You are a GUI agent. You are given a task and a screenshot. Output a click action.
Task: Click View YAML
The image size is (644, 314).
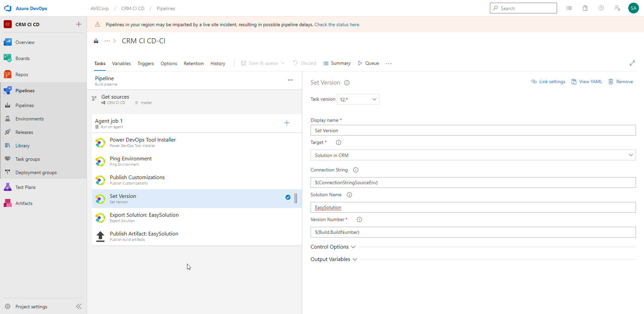point(587,82)
